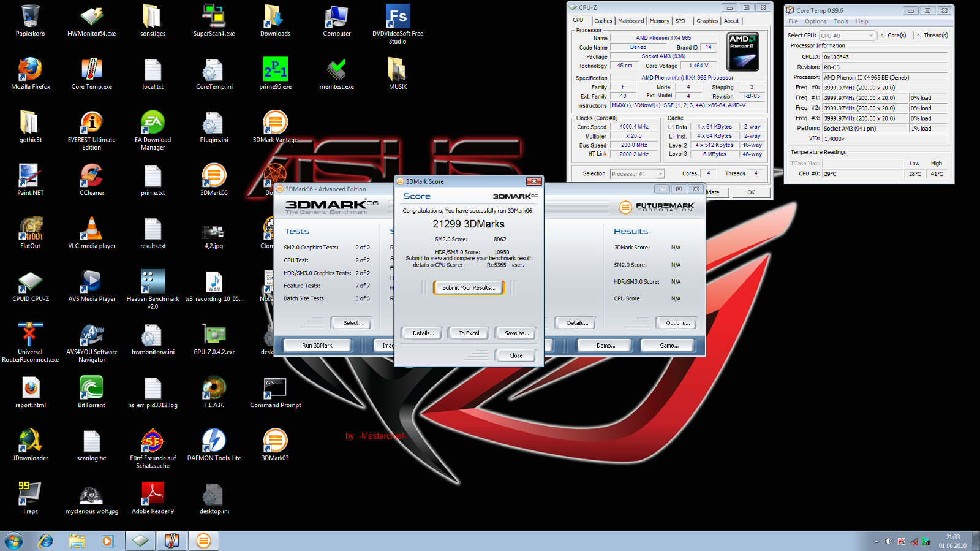The width and height of the screenshot is (980, 551).
Task: Open Heaven Benchmark v2.0 icon
Action: [153, 290]
